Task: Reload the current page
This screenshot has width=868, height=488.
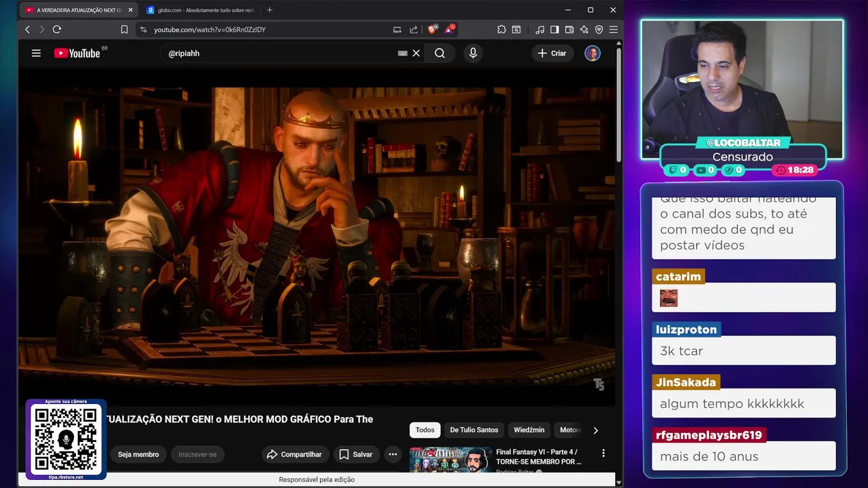Action: pyautogui.click(x=57, y=30)
